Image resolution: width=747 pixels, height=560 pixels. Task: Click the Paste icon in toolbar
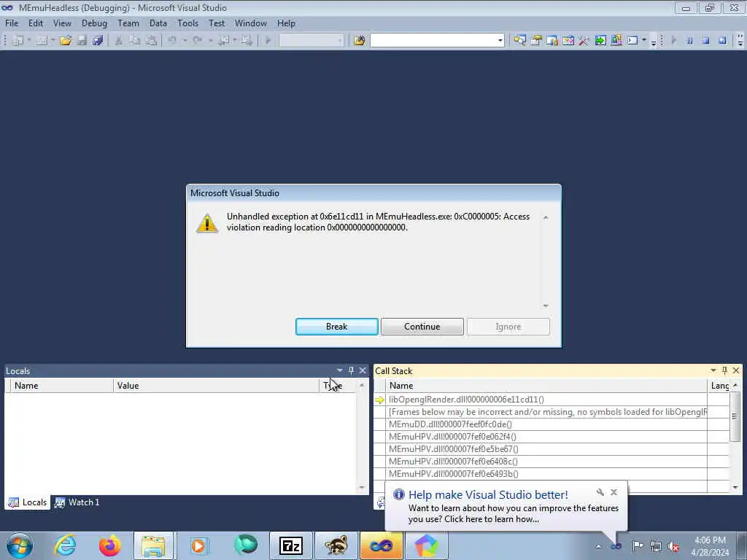151,41
